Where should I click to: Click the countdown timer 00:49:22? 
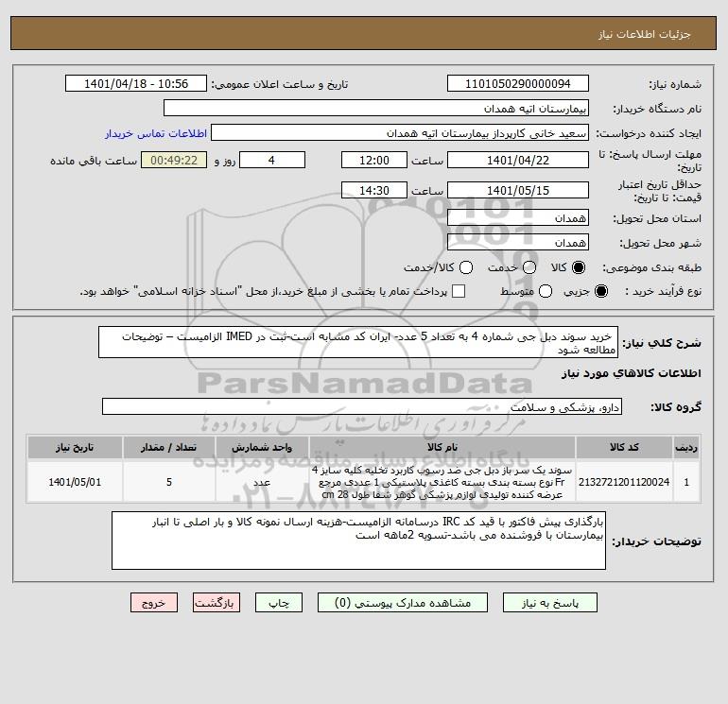click(x=174, y=160)
